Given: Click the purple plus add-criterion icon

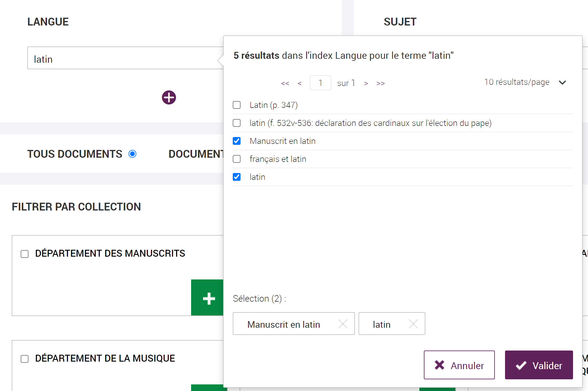Looking at the screenshot, I should (169, 97).
